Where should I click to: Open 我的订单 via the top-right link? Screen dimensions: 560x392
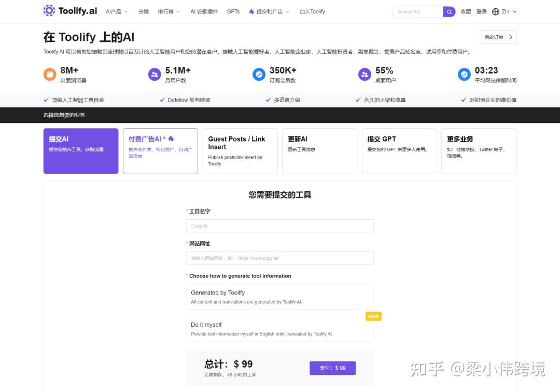[x=498, y=37]
